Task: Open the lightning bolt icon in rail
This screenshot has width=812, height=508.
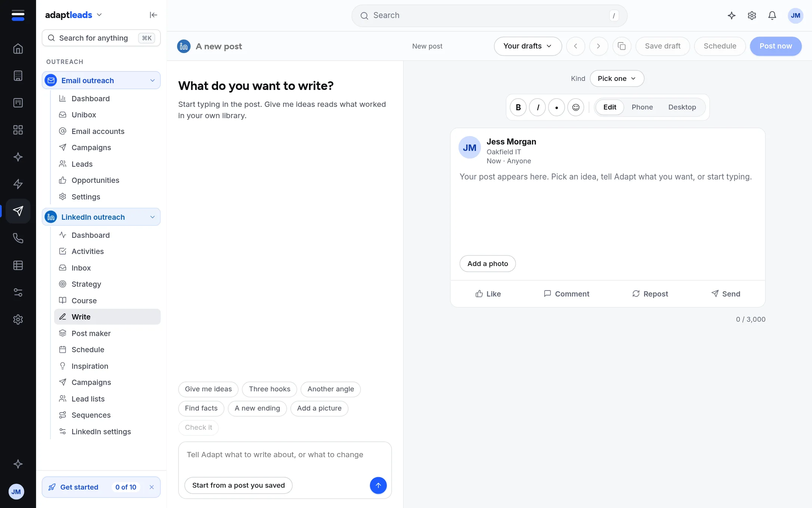Action: (18, 184)
